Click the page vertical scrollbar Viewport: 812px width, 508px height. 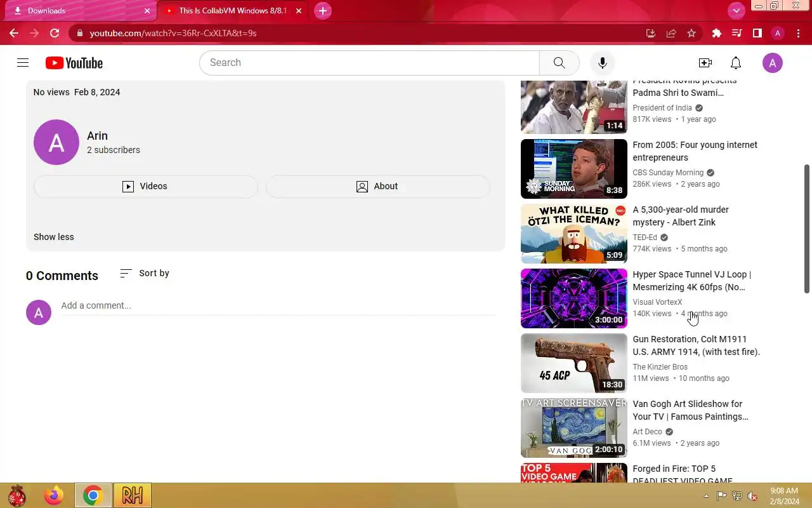[807, 228]
